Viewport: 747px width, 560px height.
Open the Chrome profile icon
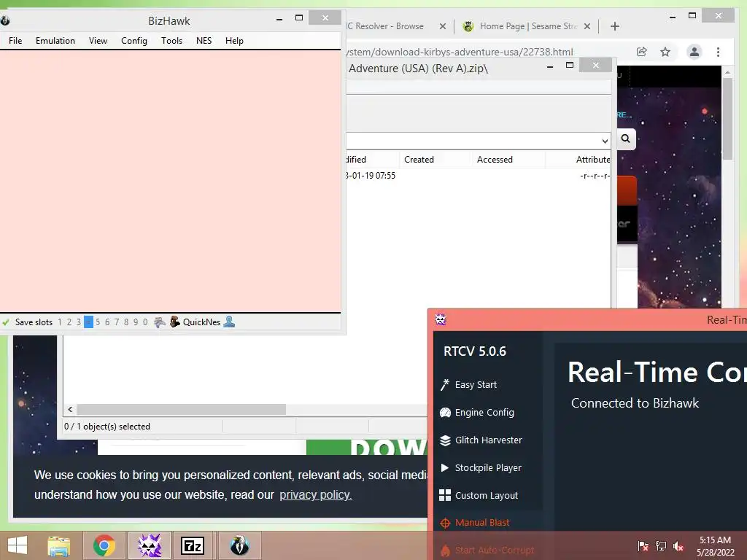[x=694, y=52]
